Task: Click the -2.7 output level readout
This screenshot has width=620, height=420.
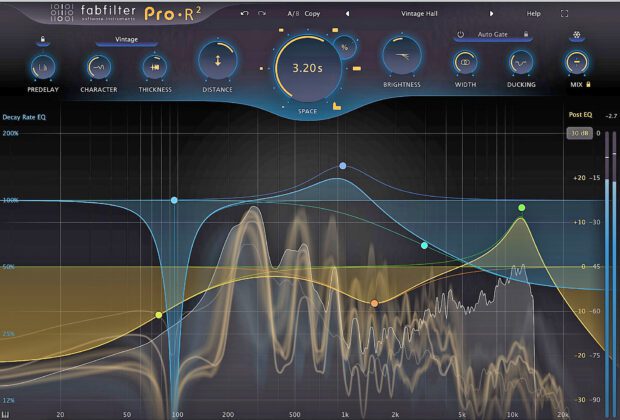Action: pos(611,116)
